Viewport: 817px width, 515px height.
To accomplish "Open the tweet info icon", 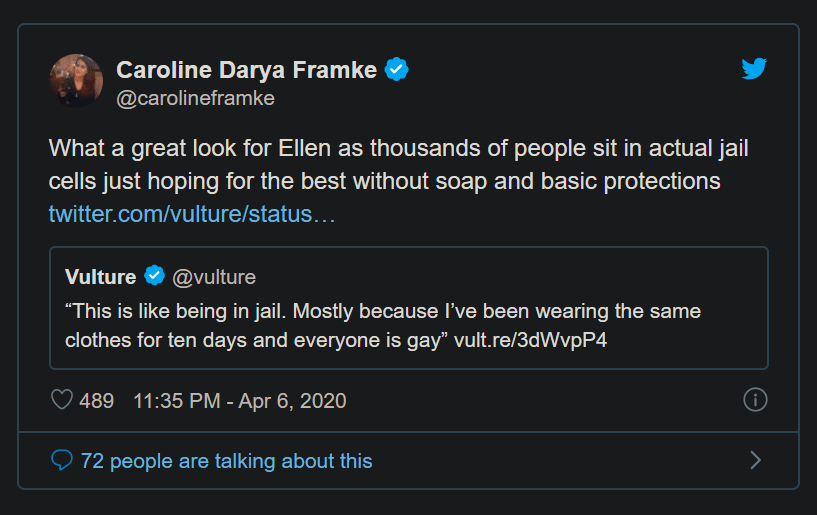I will (x=755, y=400).
